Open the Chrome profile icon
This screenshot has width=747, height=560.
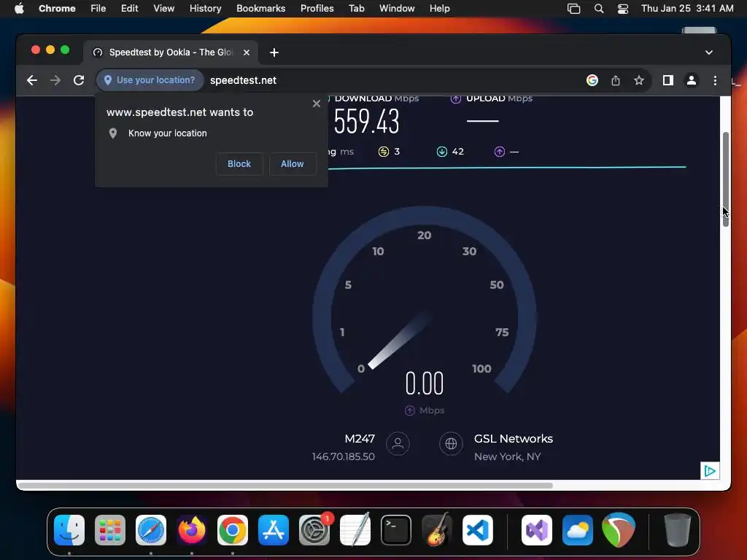[x=692, y=80]
